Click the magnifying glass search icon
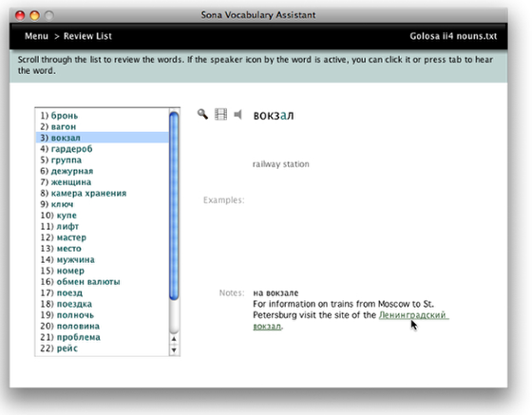Image resolution: width=532 pixels, height=415 pixels. [x=202, y=114]
